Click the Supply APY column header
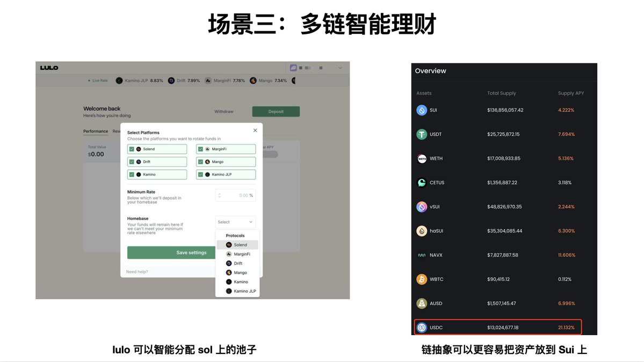This screenshot has width=644, height=362. point(571,93)
